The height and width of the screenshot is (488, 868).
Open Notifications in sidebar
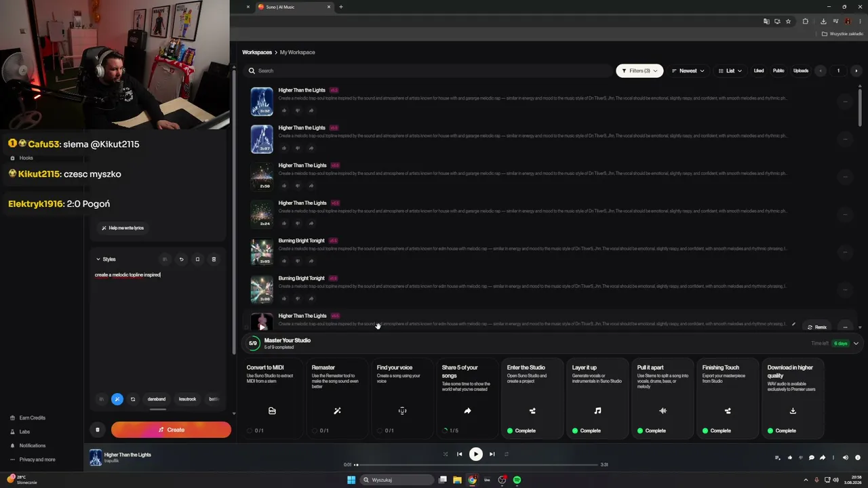28,445
